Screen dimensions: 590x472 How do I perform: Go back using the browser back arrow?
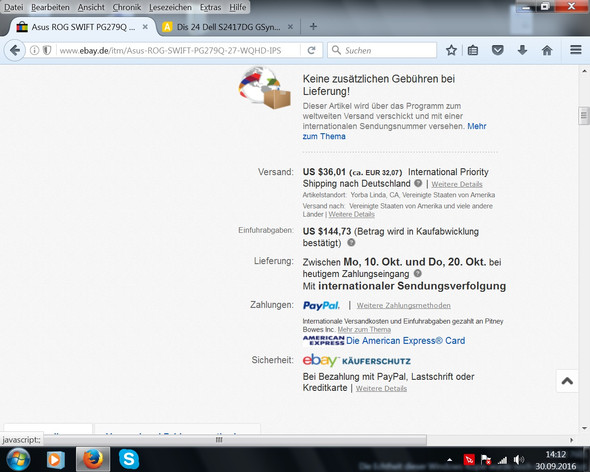pos(15,50)
